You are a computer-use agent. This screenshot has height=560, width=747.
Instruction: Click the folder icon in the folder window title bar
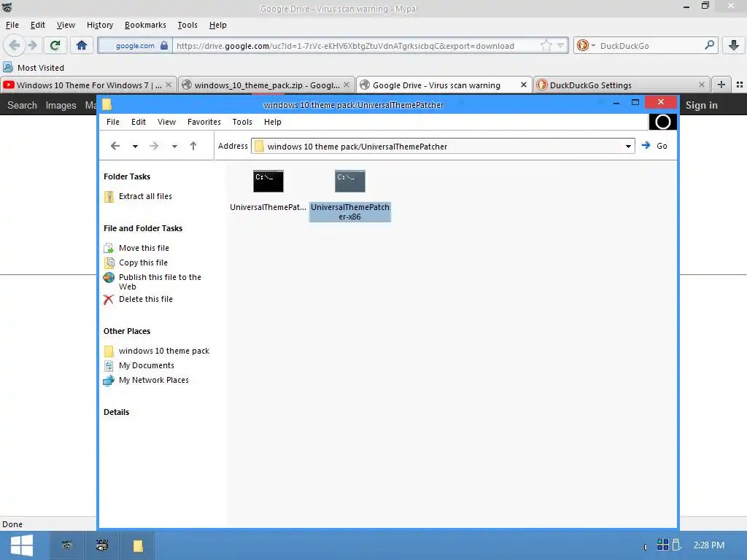click(x=107, y=104)
